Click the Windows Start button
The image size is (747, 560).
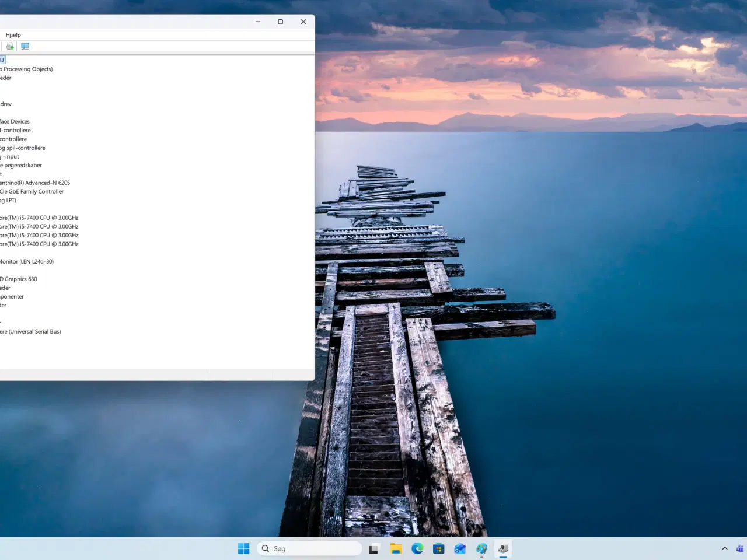[x=243, y=548]
